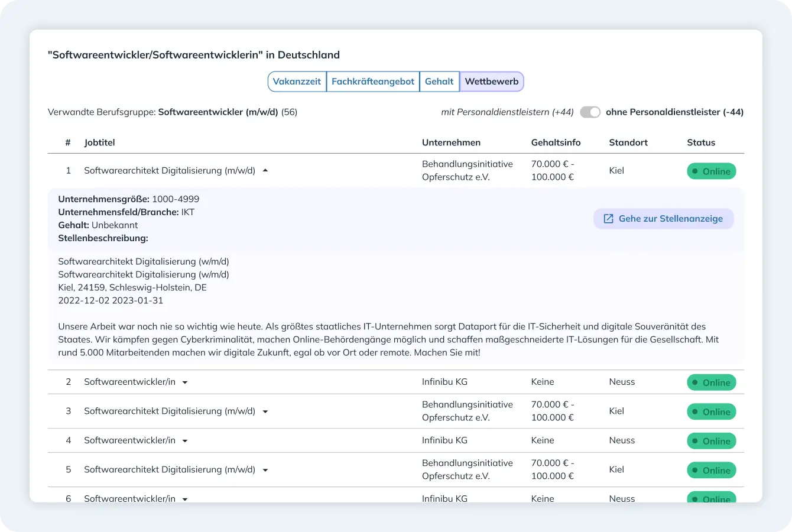Viewport: 792px width, 532px height.
Task: Expand row 5 Softwarearchitekt Digitalisierung arrow
Action: (265, 470)
